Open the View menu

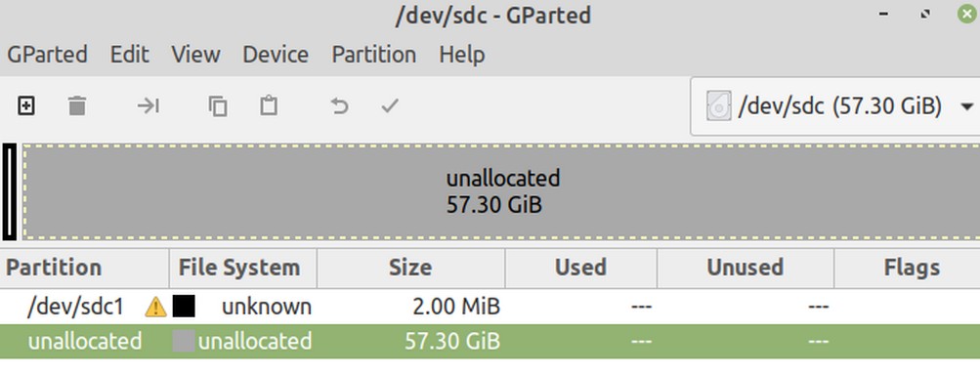(x=195, y=55)
